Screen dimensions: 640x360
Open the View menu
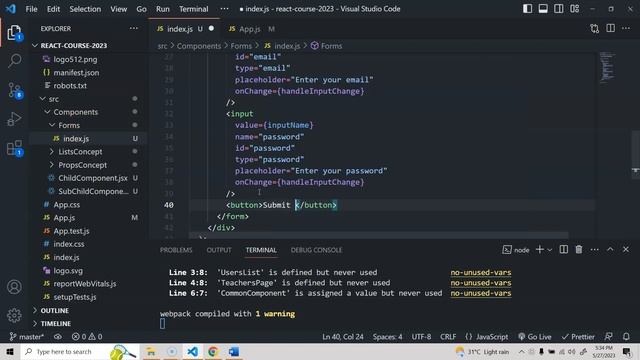tap(118, 9)
